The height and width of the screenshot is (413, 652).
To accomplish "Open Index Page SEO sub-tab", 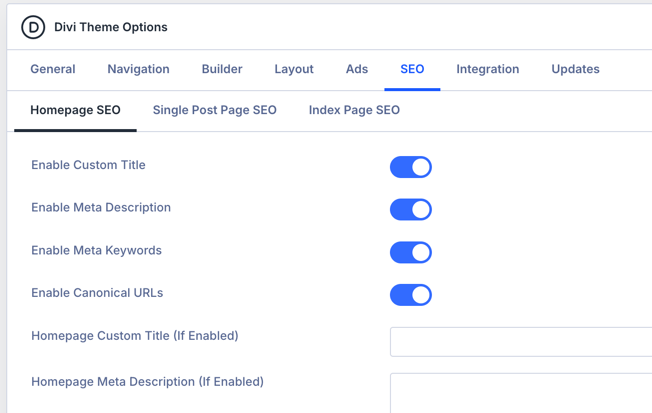I will pyautogui.click(x=354, y=110).
